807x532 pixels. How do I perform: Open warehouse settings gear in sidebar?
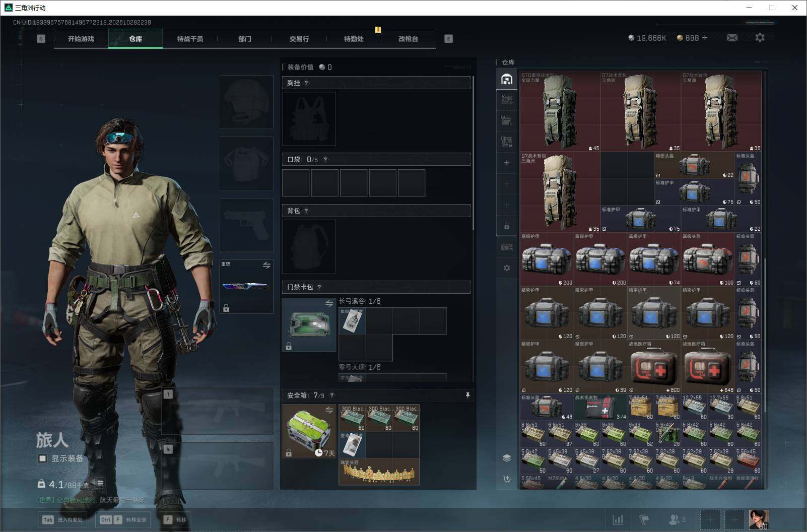507,268
